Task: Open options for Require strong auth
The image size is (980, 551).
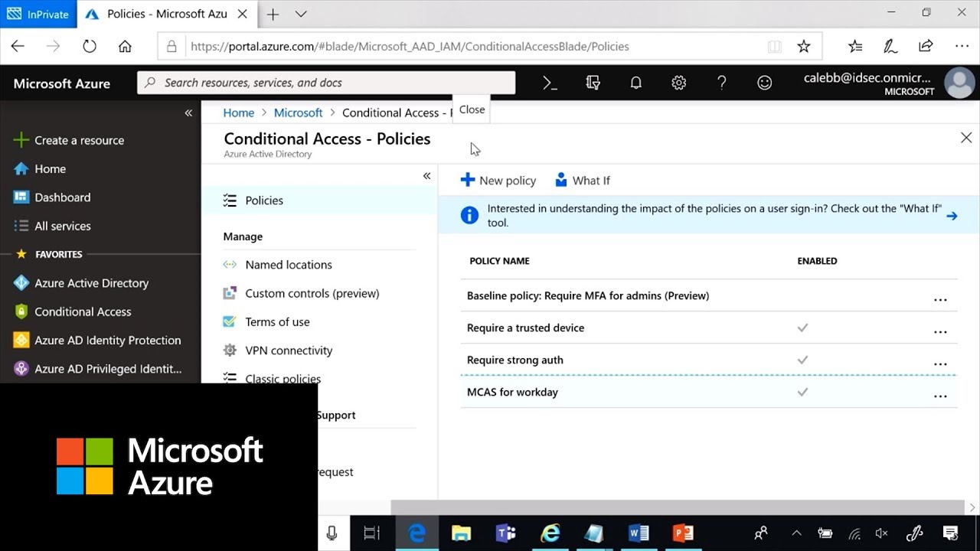Action: pos(940,364)
